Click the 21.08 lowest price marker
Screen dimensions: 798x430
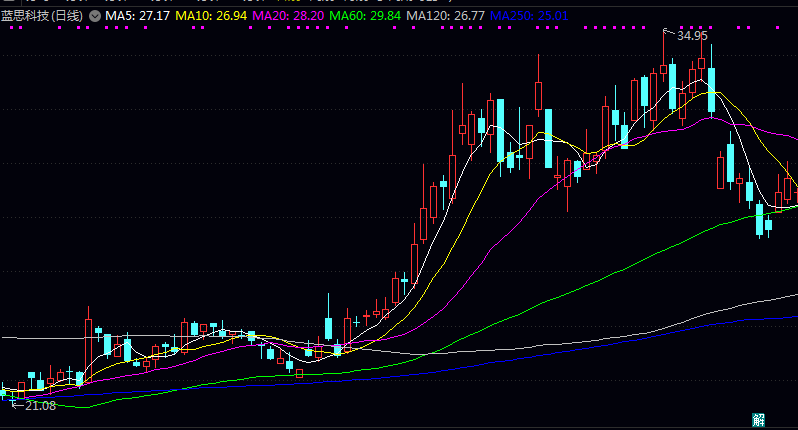(x=40, y=405)
